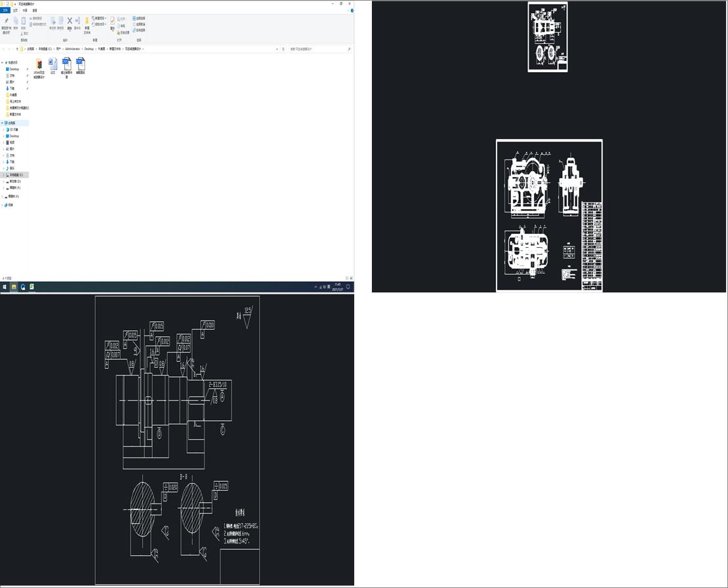Click the Edit item in the ribbon Open group
This screenshot has width=728, height=588.
tap(121, 26)
